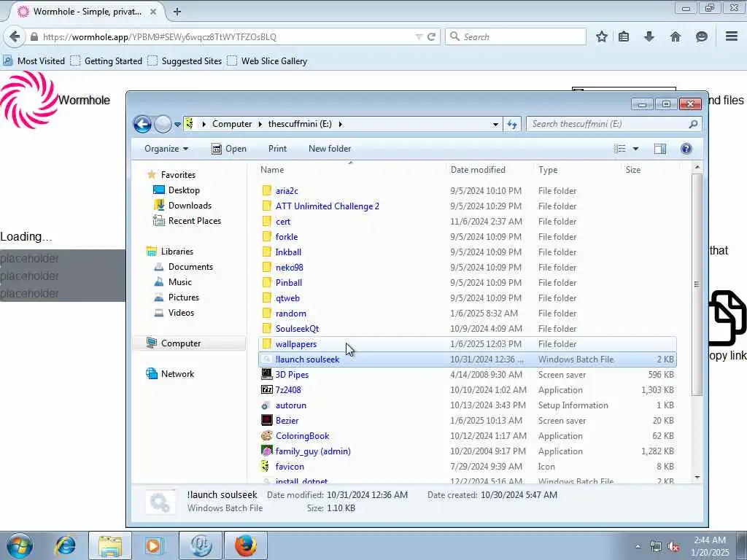Open Firefox bookmarks list icon
747x560 pixels.
[624, 36]
